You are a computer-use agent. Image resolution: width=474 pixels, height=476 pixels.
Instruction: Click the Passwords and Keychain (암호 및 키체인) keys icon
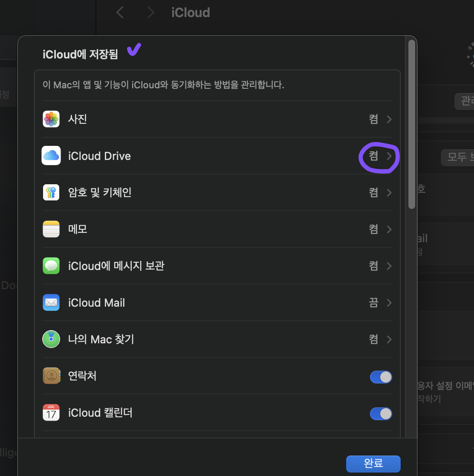click(x=51, y=192)
